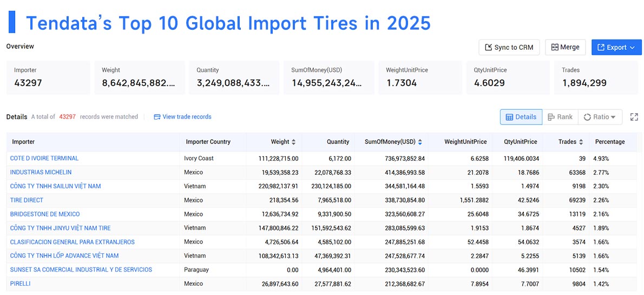Open BRIDGESTONE DE MEXICO importer link
The image size is (644, 295).
(x=45, y=214)
